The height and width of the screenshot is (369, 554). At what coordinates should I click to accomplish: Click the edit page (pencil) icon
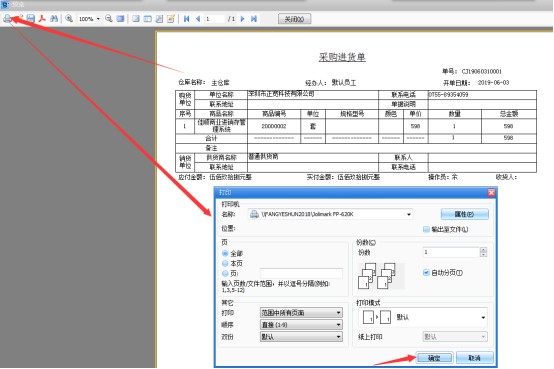coord(171,19)
